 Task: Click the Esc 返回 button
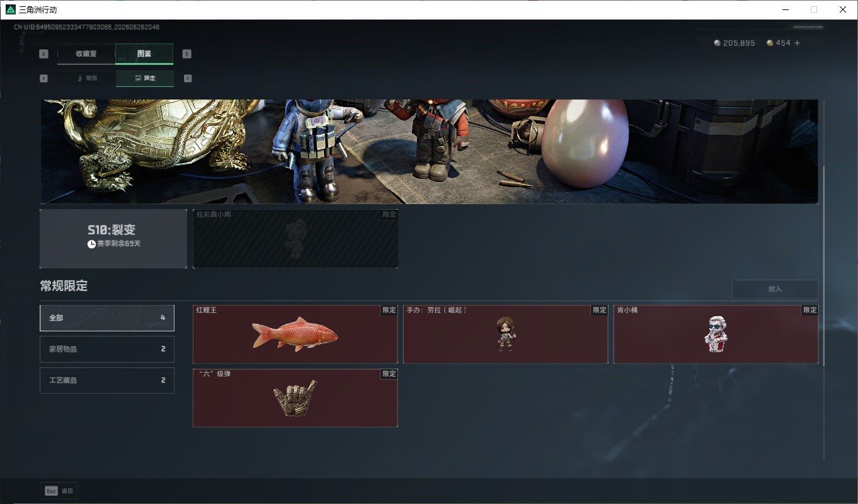pos(59,491)
